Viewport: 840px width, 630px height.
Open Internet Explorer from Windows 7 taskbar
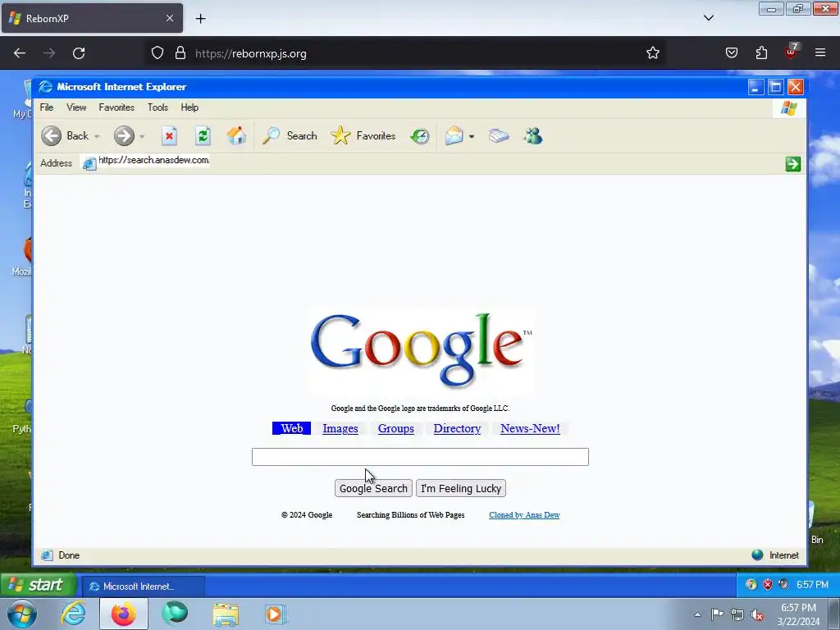pyautogui.click(x=73, y=614)
